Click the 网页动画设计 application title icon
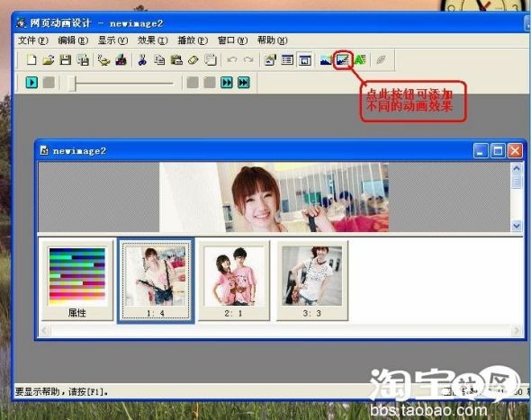The width and height of the screenshot is (531, 420). point(21,23)
